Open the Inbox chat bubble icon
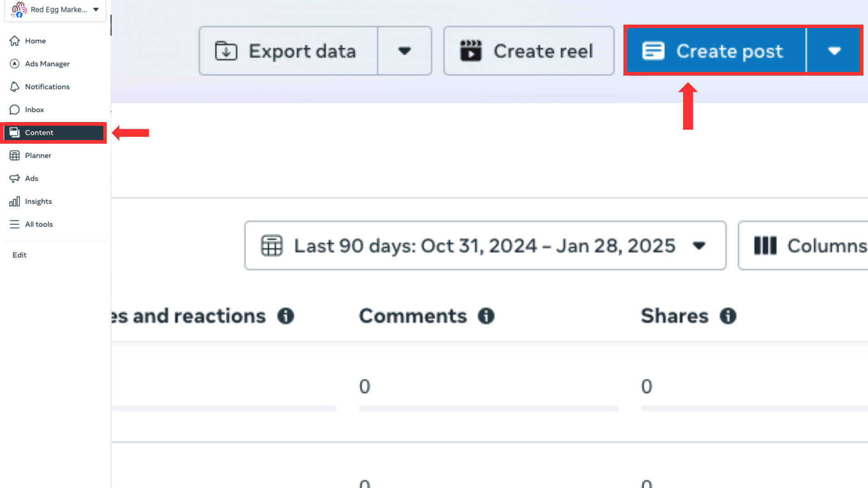Image resolution: width=868 pixels, height=488 pixels. pyautogui.click(x=14, y=110)
